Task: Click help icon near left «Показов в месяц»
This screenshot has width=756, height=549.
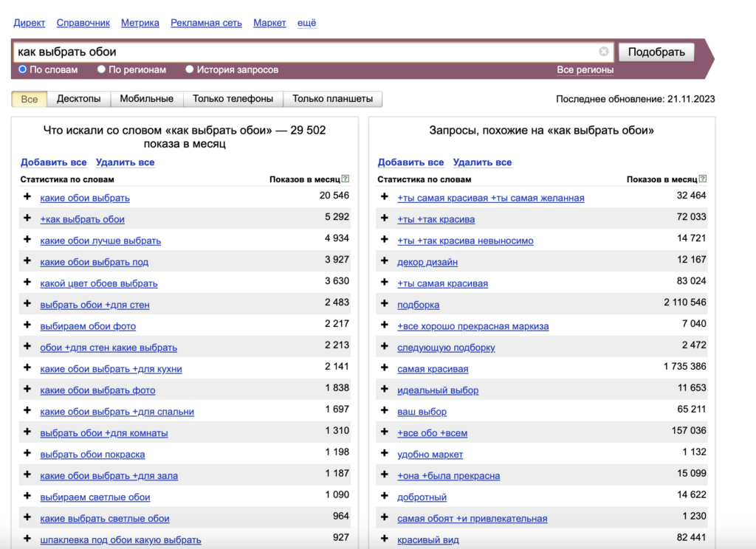Action: pos(346,179)
